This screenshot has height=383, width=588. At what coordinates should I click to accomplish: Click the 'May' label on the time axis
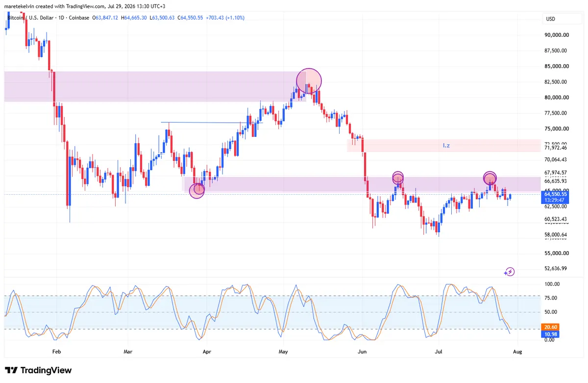[x=284, y=352]
